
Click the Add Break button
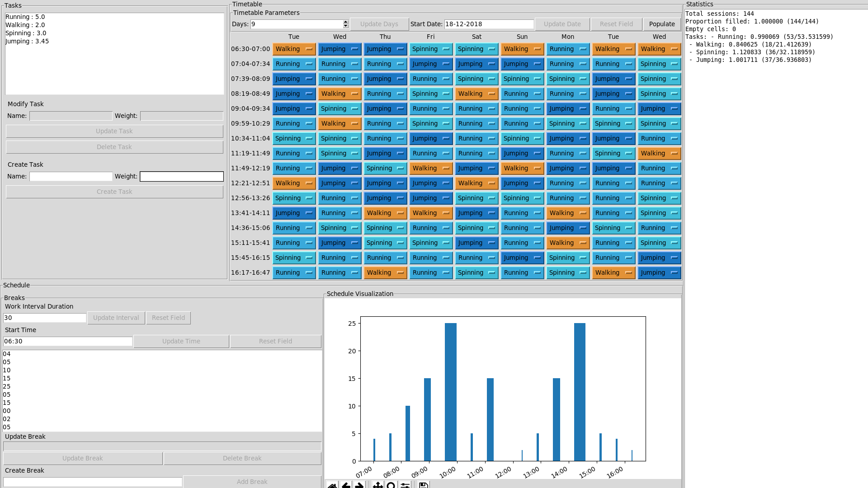click(252, 482)
